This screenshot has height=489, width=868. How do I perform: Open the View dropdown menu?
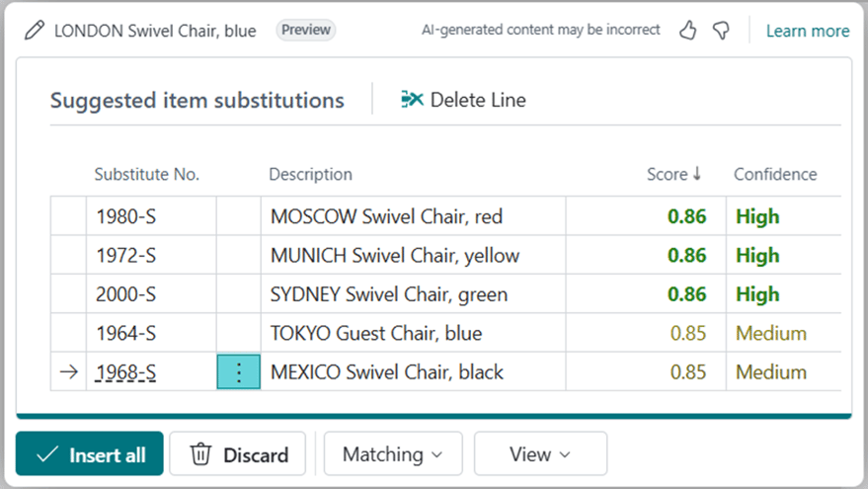click(x=539, y=454)
